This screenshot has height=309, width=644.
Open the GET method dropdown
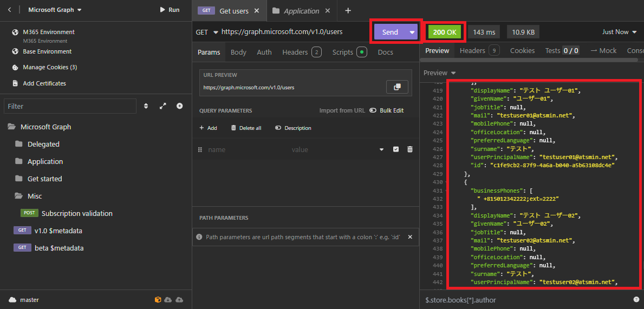(206, 31)
